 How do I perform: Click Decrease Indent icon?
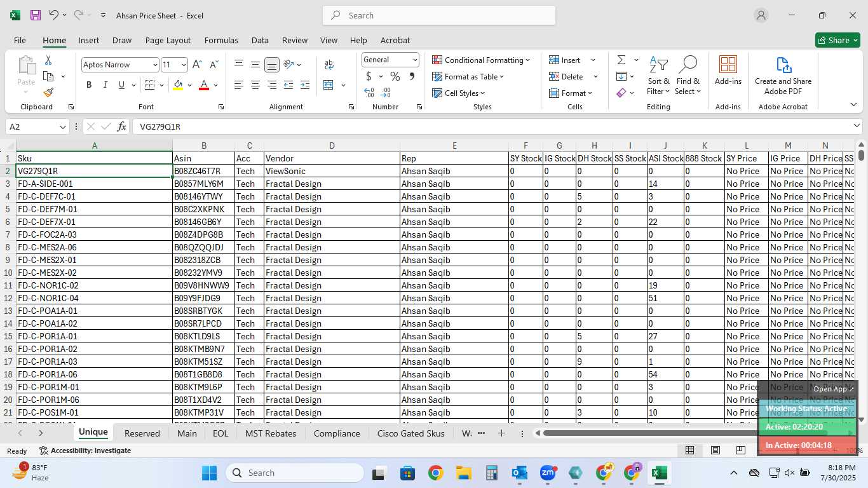288,85
